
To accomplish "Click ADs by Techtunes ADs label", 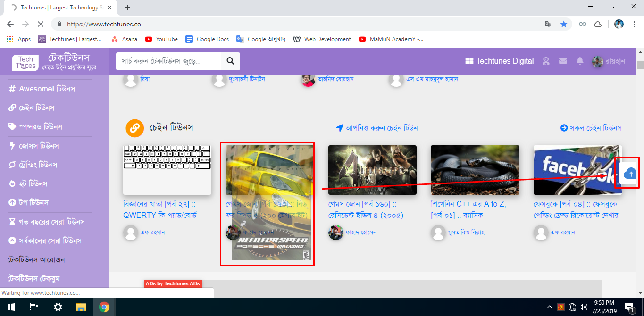I will click(173, 283).
